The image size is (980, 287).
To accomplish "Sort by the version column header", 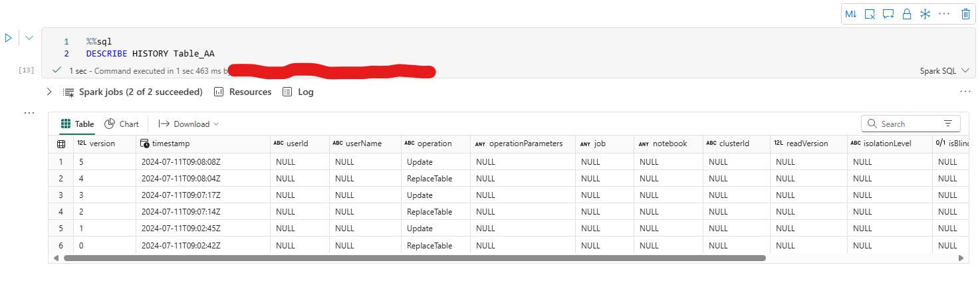I will [x=103, y=143].
